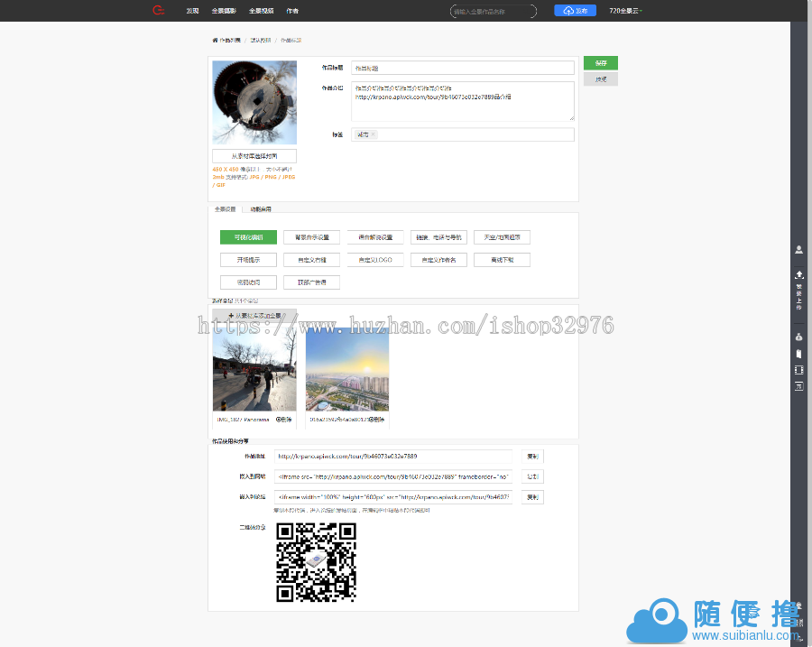Open 密码访问 settings button

(x=249, y=282)
